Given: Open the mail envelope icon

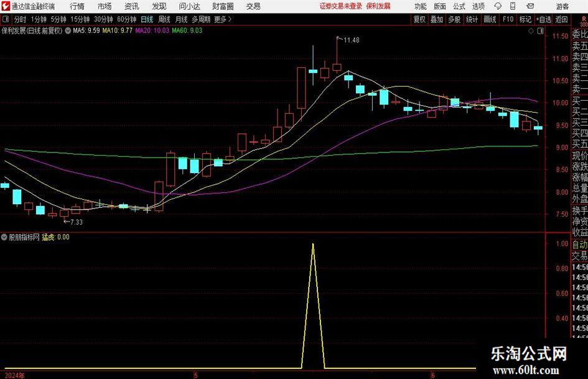Looking at the screenshot, I should coord(530,6).
